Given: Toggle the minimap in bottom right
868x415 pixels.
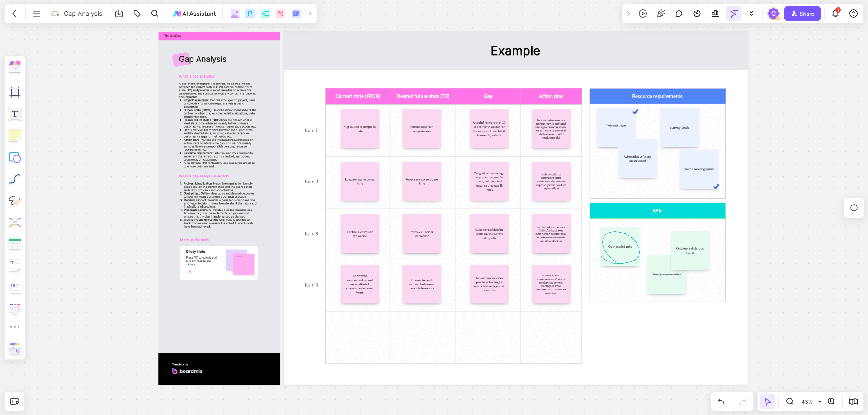Looking at the screenshot, I should (853, 401).
